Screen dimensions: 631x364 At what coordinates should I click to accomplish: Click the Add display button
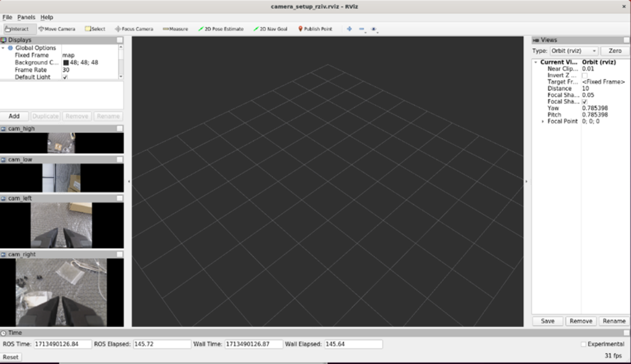(x=14, y=116)
